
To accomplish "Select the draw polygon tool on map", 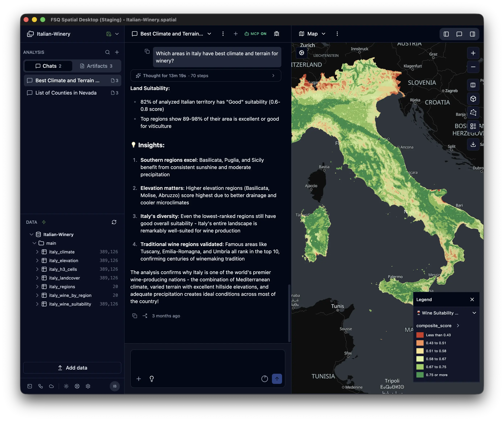I will [x=473, y=112].
